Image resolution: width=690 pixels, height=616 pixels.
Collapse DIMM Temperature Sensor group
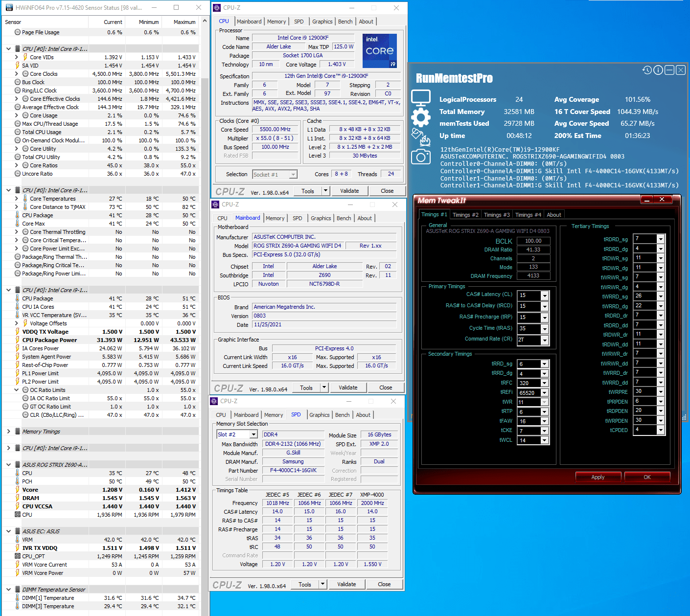(8, 590)
